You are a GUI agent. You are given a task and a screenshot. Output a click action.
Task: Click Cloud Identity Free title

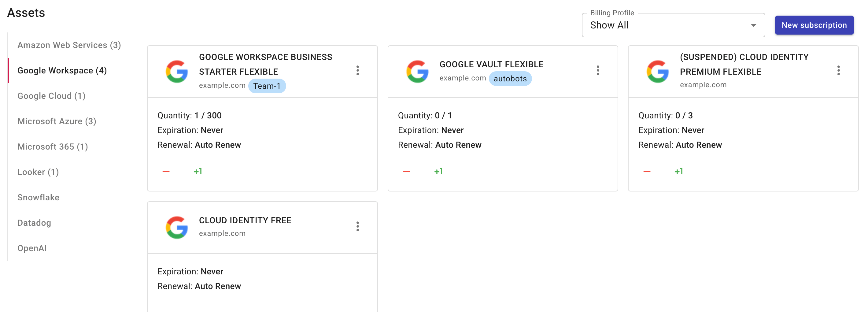pos(245,220)
